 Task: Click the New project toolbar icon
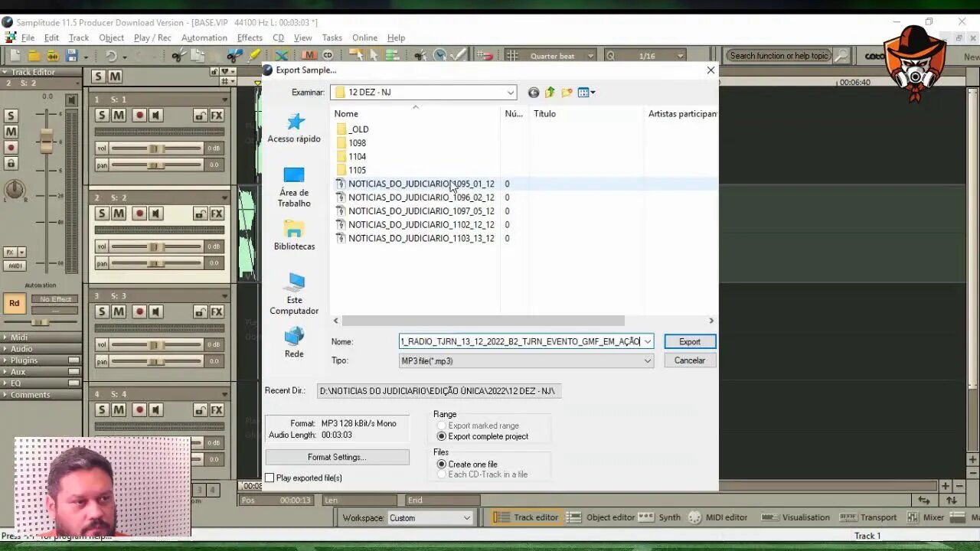pyautogui.click(x=15, y=55)
